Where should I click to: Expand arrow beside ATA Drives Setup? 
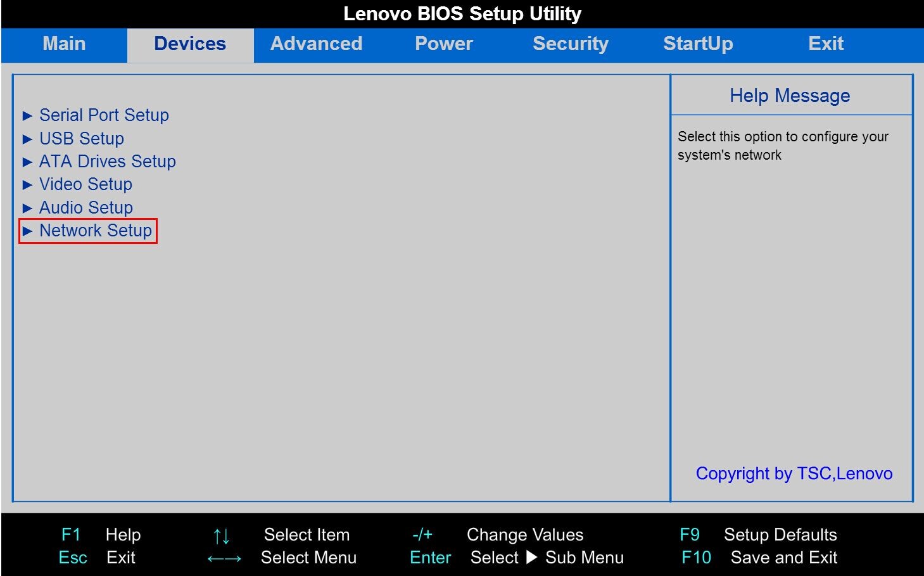click(x=27, y=162)
